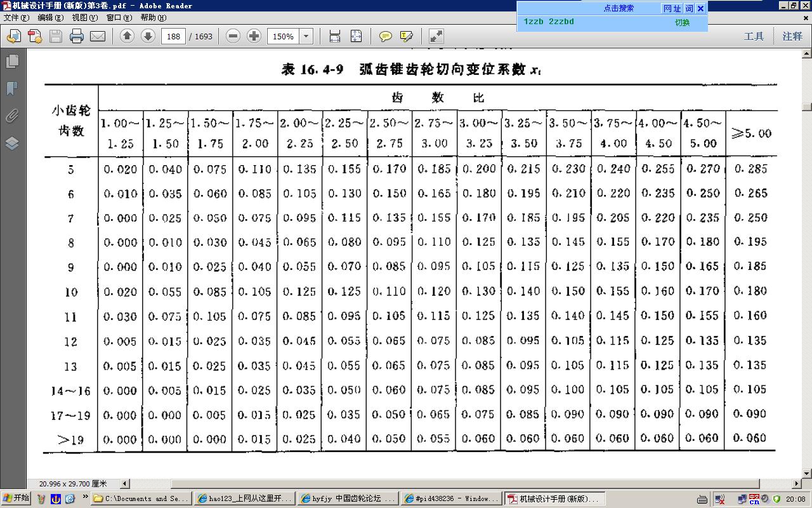Click the horizontal scrollbar thumb
The height and width of the screenshot is (508, 812).
(x=466, y=484)
